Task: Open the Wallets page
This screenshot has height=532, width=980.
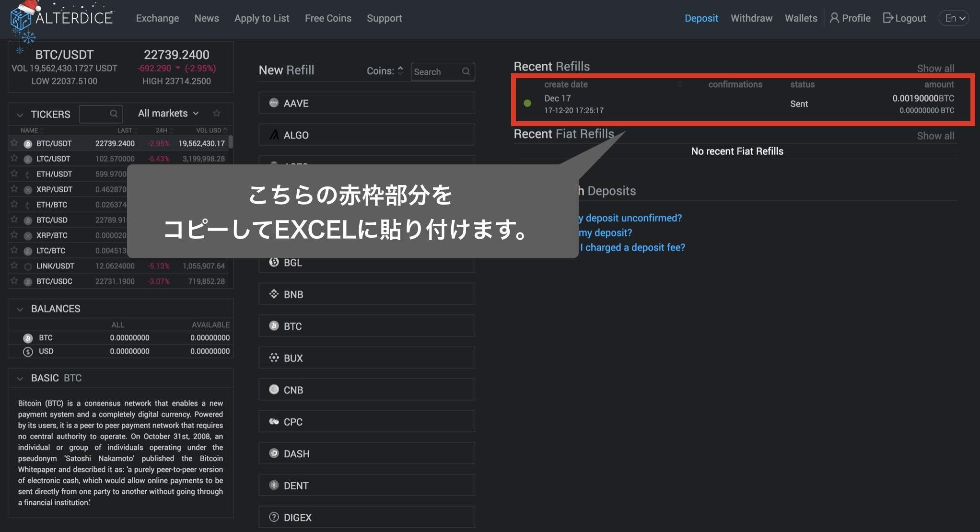Action: [x=801, y=18]
